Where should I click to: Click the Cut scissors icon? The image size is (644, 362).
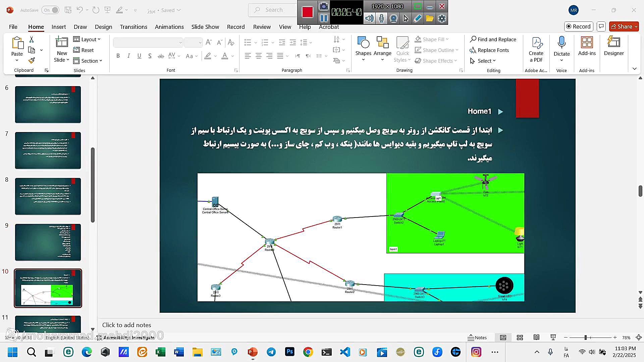pos(32,40)
